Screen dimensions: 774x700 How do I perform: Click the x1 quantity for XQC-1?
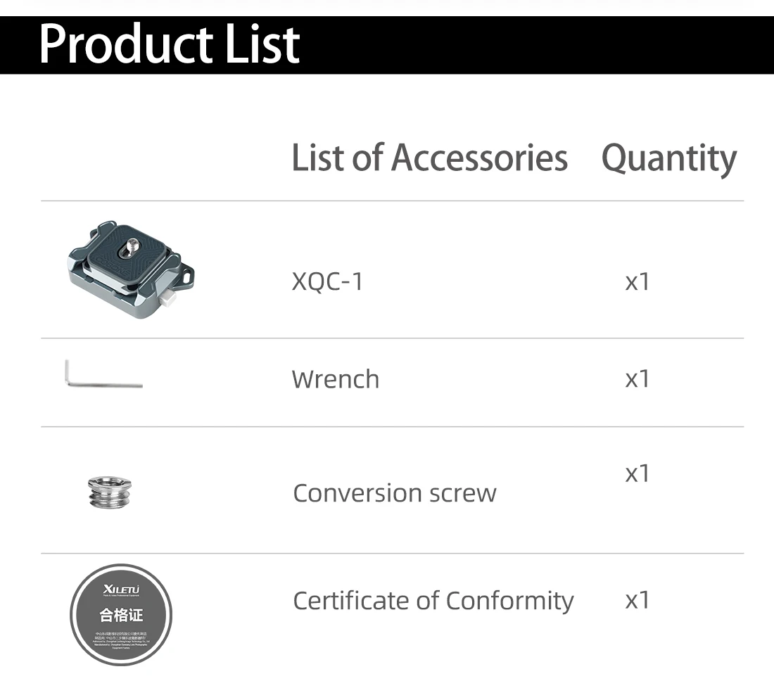637,282
